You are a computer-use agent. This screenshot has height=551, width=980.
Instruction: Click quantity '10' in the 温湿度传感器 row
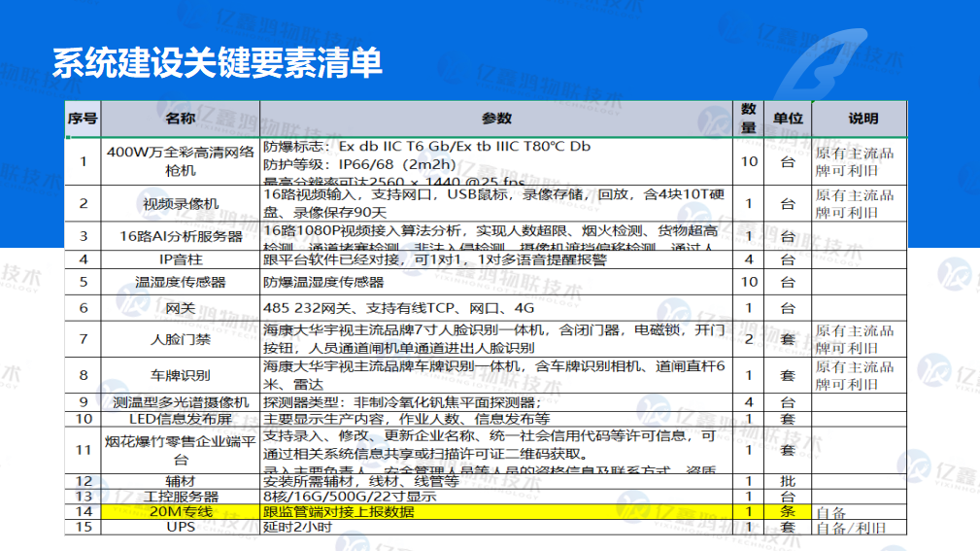tap(749, 282)
